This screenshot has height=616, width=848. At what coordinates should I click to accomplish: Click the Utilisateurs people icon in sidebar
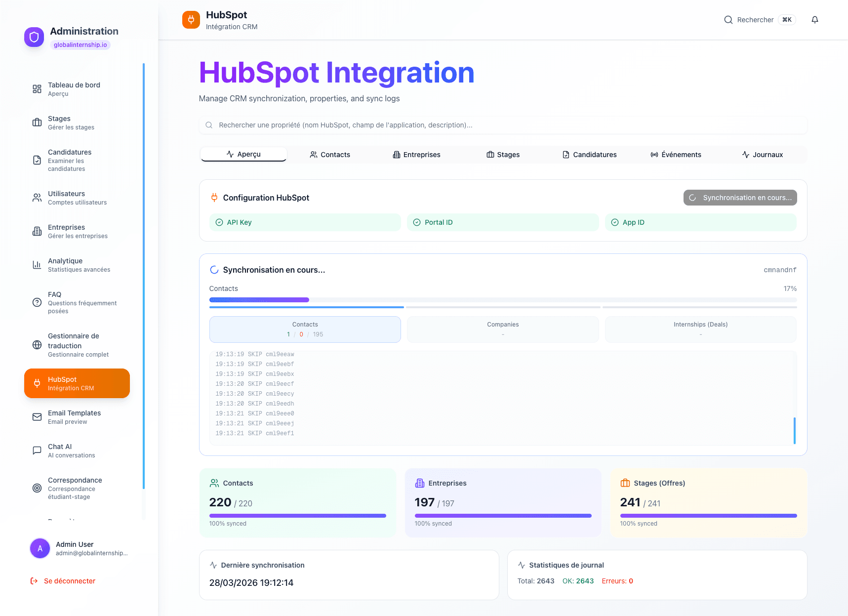[37, 198]
